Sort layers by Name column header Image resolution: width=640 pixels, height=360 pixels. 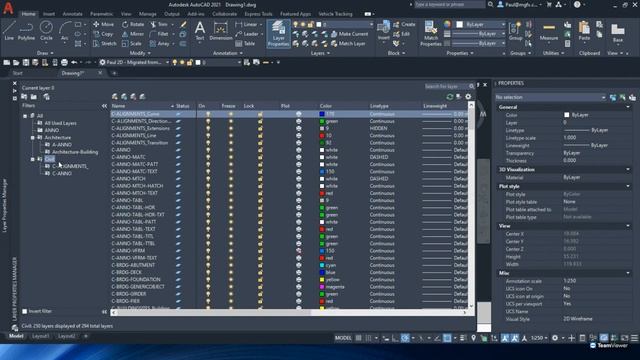click(142, 106)
